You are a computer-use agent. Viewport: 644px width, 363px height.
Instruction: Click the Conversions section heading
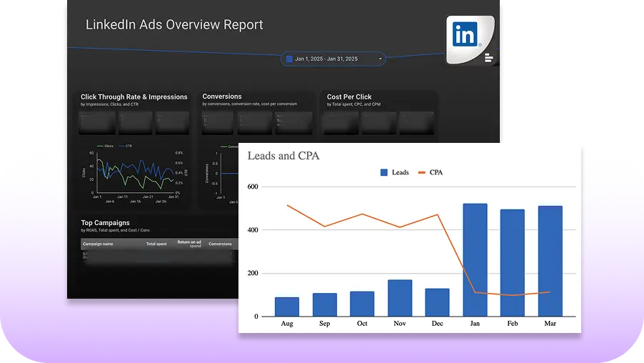(222, 96)
